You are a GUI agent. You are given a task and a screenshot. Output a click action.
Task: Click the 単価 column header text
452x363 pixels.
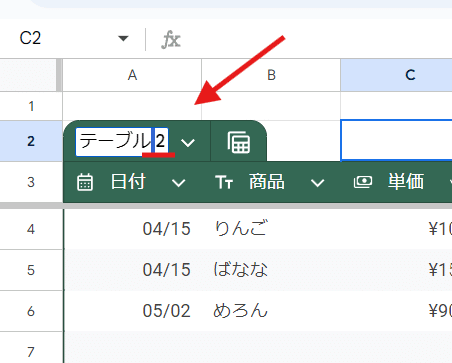click(406, 182)
